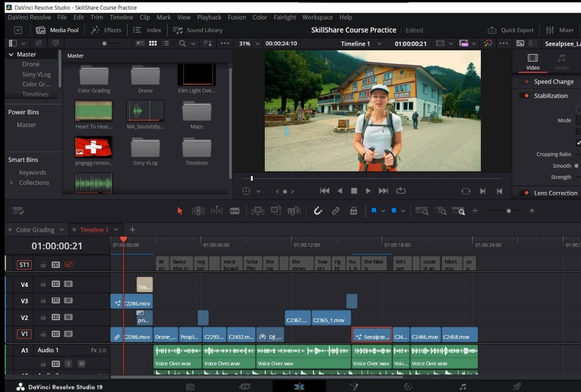This screenshot has height=392, width=581.
Task: Adjust media pool thumbnail size slider
Action: [x=104, y=43]
